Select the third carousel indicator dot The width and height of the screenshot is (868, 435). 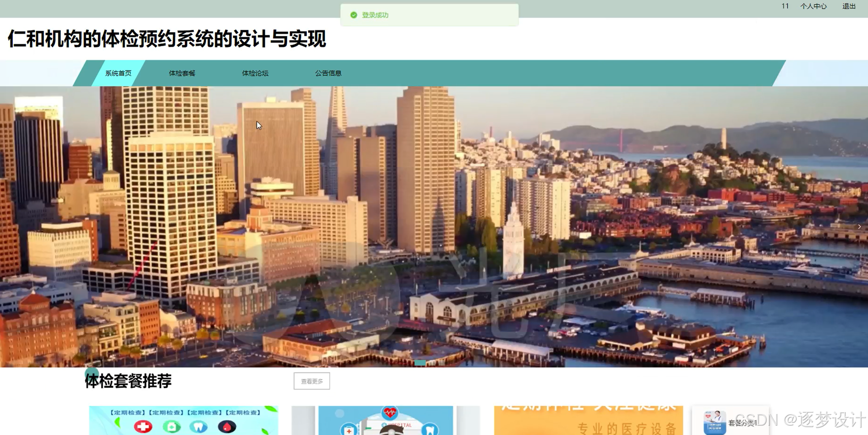442,363
